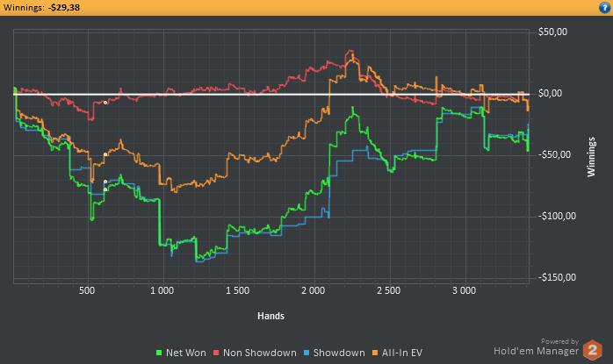The image size is (613, 364).
Task: Click the 500 hands axis label
Action: click(87, 291)
